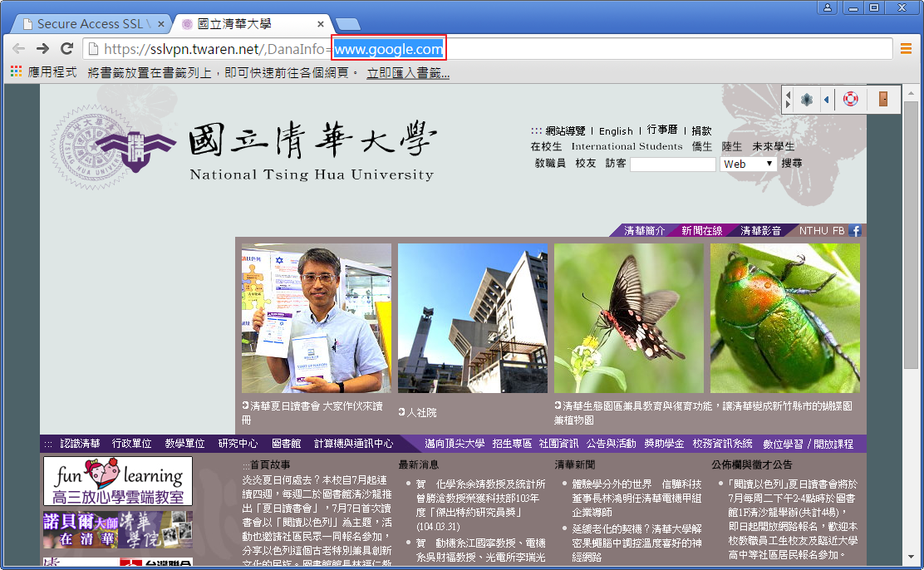The image size is (924, 570).
Task: Open the VPN help lifebuoy icon
Action: point(850,100)
